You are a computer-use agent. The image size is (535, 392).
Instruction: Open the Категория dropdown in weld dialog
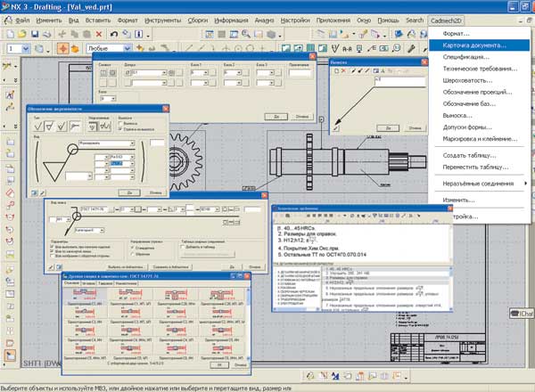click(x=102, y=231)
